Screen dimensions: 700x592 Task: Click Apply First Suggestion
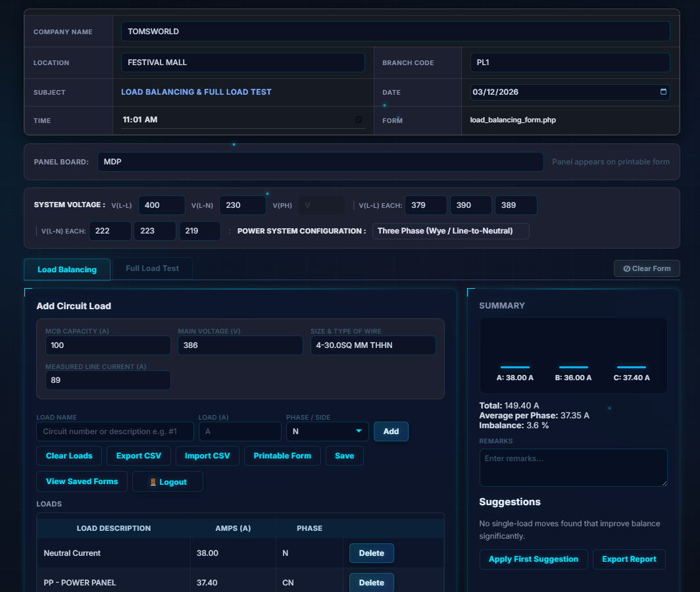[533, 559]
